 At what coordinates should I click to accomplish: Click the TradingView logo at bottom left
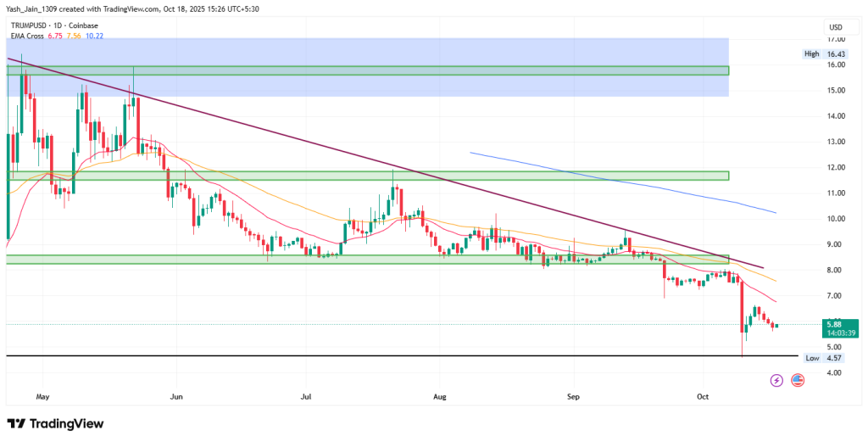[58, 423]
